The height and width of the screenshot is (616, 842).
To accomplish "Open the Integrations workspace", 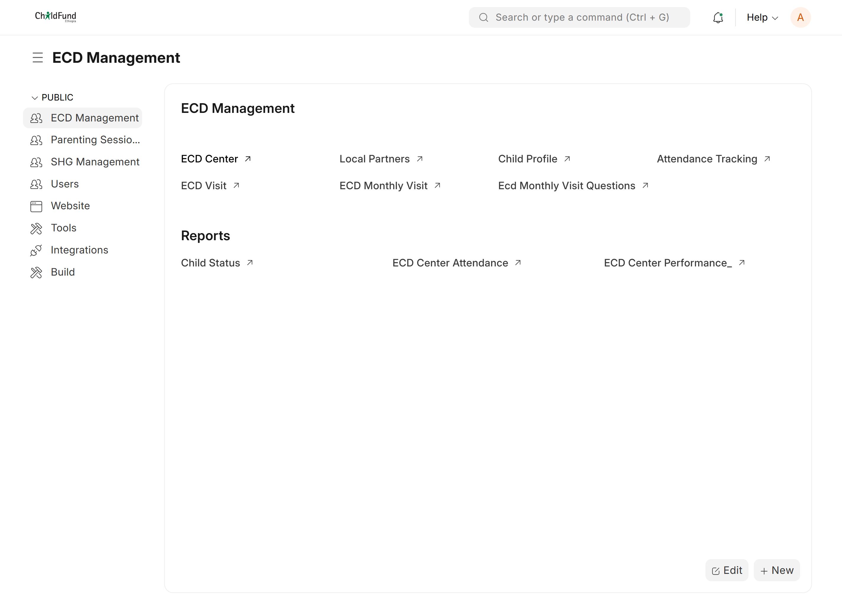I will 83,250.
